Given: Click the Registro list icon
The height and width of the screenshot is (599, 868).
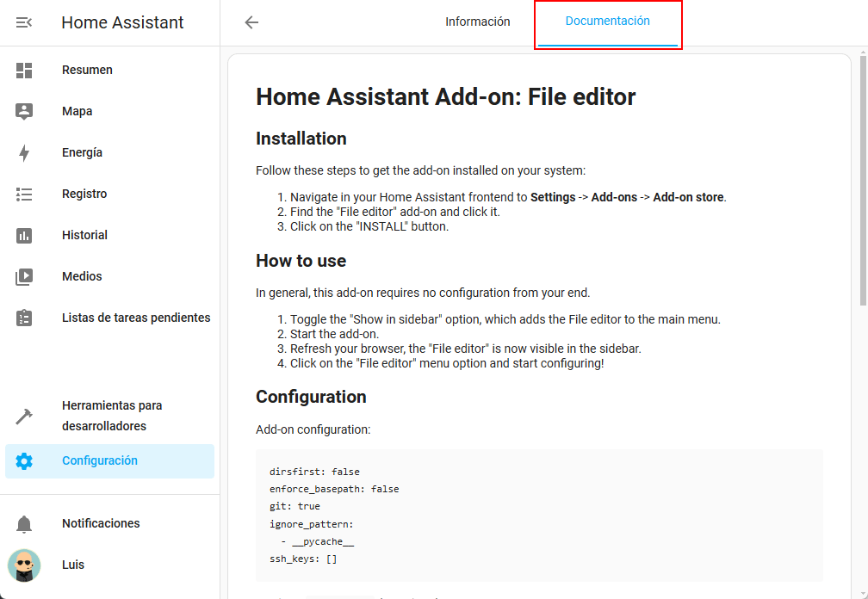Looking at the screenshot, I should (24, 195).
